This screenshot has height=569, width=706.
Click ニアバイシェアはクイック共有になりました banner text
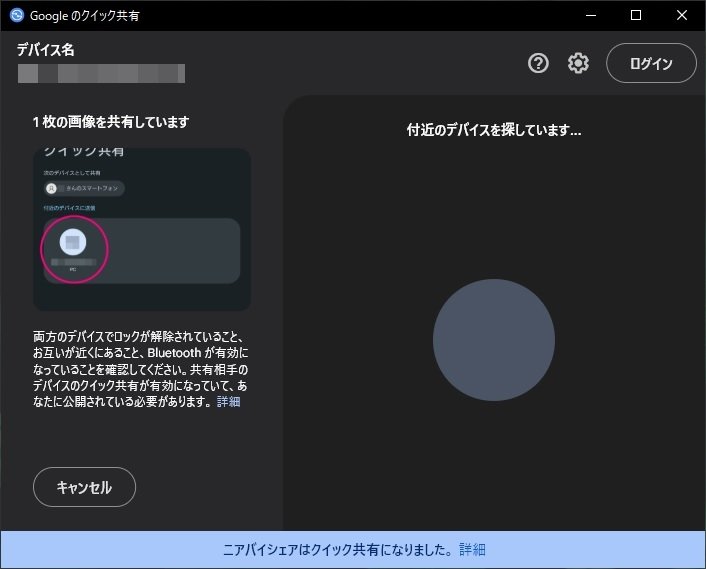click(x=338, y=550)
